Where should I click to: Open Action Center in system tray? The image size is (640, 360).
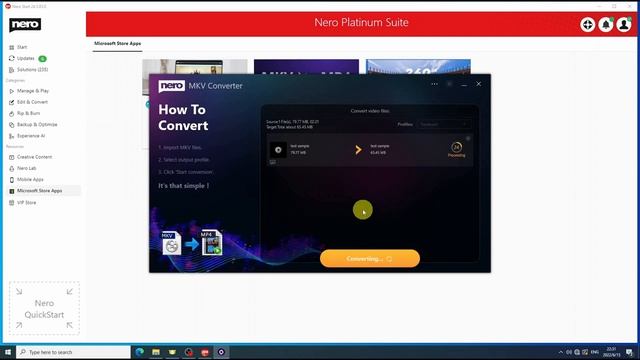tap(629, 352)
